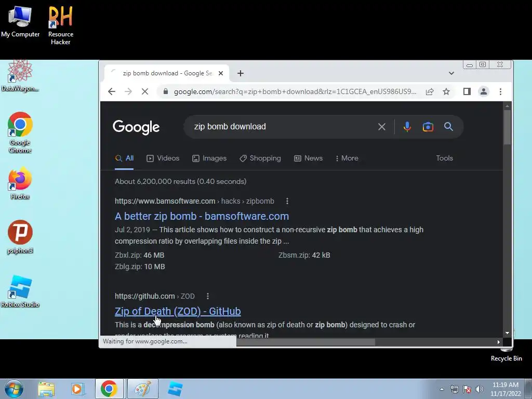The height and width of the screenshot is (399, 532).
Task: Open options for github.com result
Action: (x=208, y=296)
